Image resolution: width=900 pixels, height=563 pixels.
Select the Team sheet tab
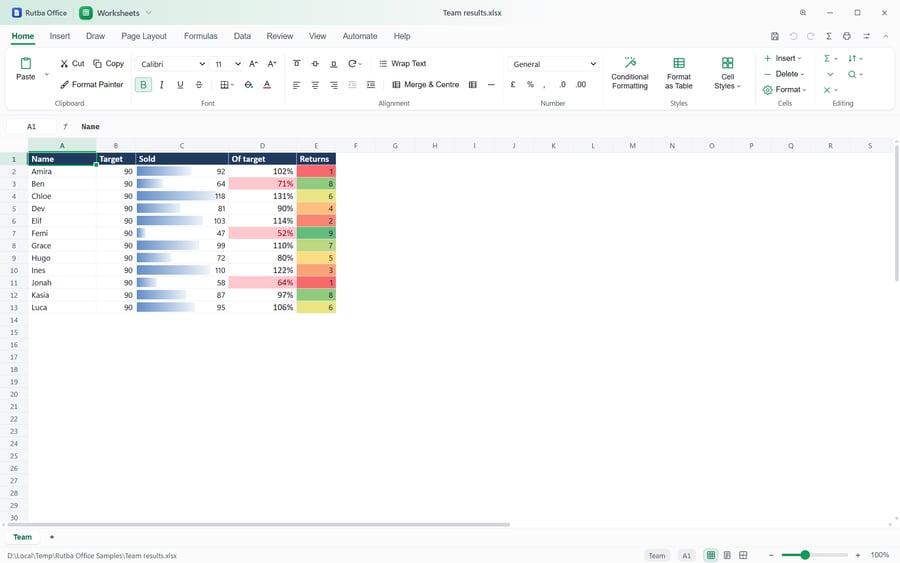pos(22,537)
